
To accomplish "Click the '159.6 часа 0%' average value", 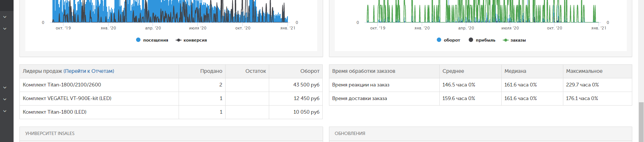I will point(459,98).
